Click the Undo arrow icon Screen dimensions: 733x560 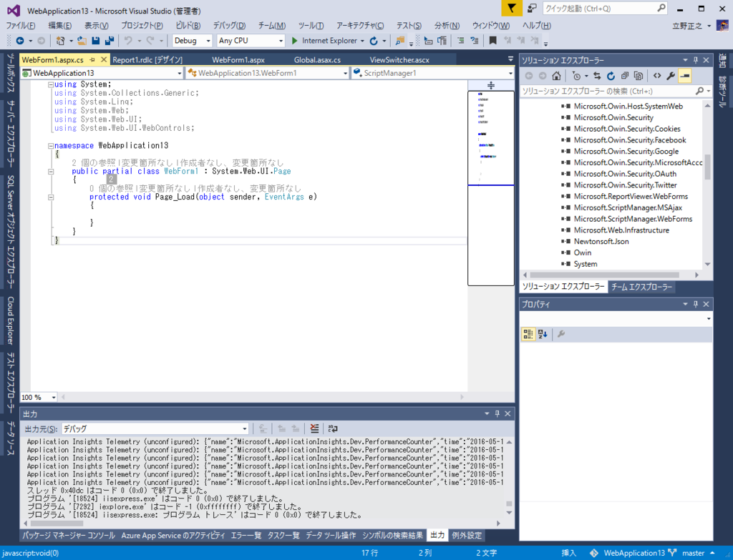pos(129,41)
